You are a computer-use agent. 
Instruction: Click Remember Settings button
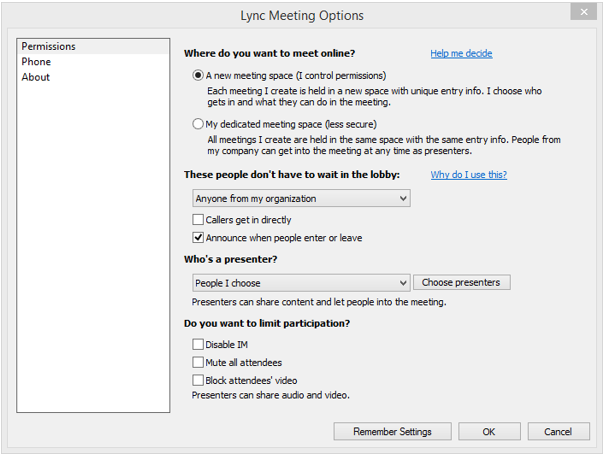[392, 431]
